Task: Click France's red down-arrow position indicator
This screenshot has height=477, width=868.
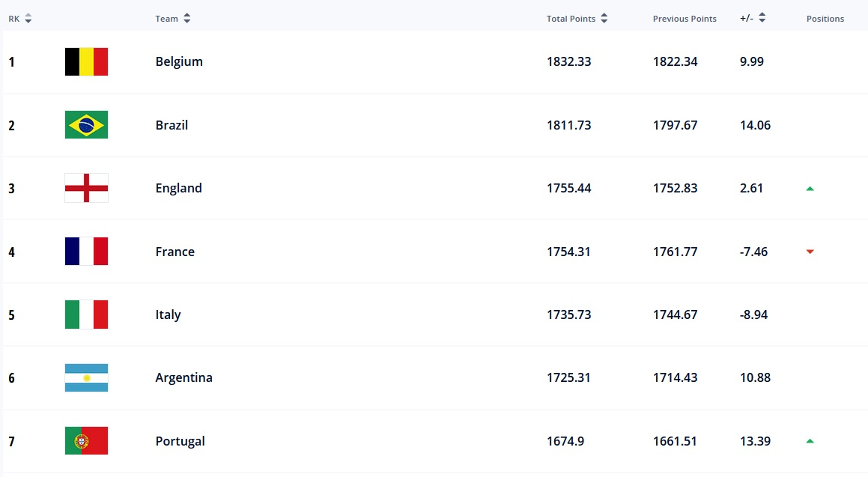Action: tap(810, 252)
